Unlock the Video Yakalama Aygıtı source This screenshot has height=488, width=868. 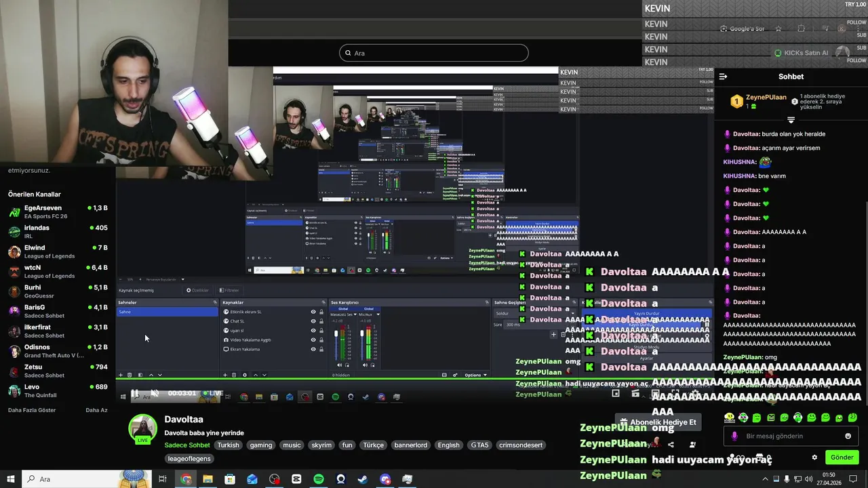click(x=321, y=340)
